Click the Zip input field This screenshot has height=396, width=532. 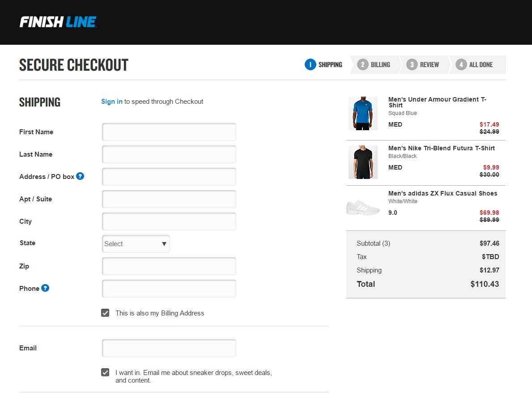point(169,266)
